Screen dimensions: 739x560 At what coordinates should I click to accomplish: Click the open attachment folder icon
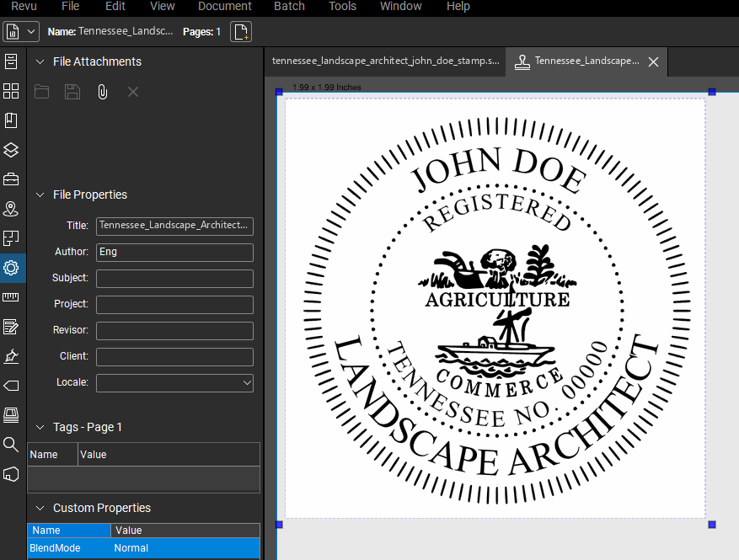click(41, 92)
